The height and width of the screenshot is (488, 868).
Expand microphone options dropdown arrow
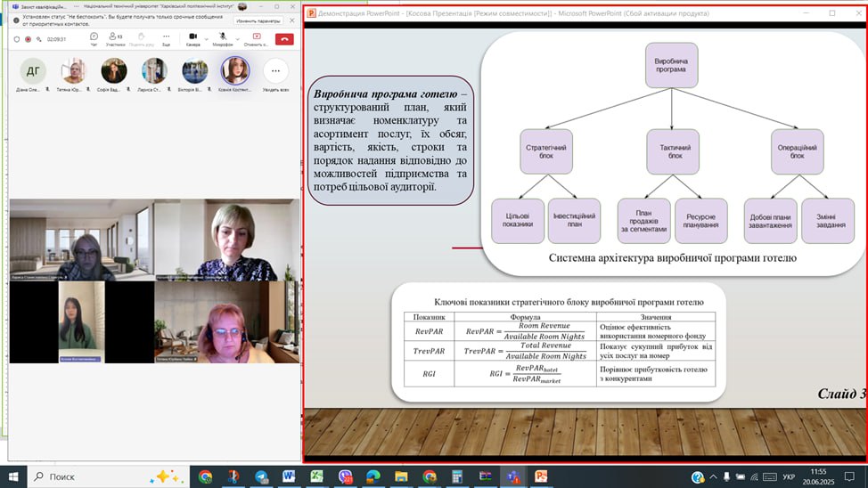point(235,38)
